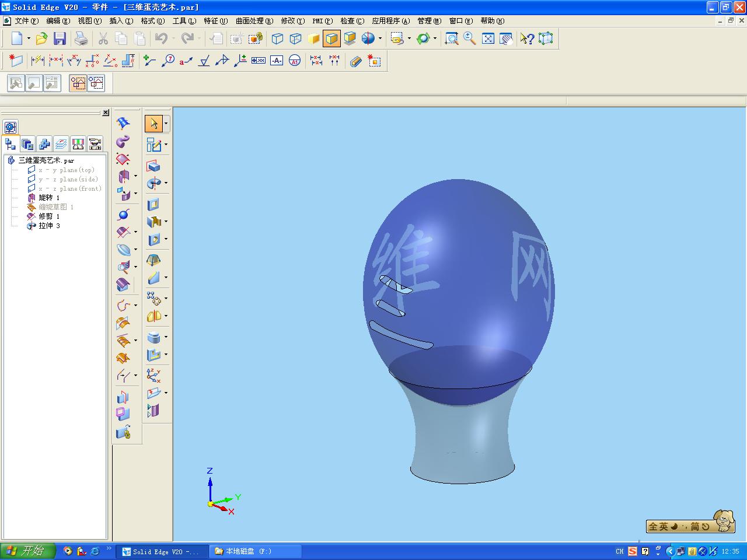Select 拉伸 3 in the feature tree
The image size is (747, 560).
click(x=49, y=226)
